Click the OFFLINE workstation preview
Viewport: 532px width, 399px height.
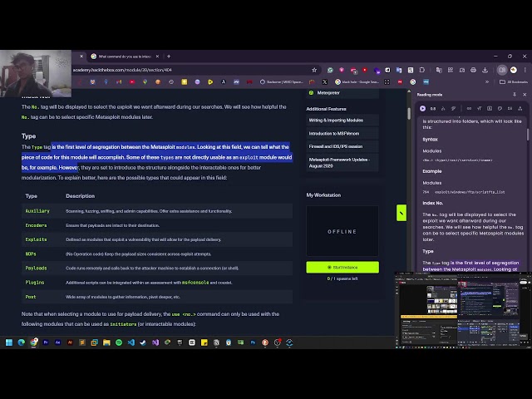[x=342, y=231]
